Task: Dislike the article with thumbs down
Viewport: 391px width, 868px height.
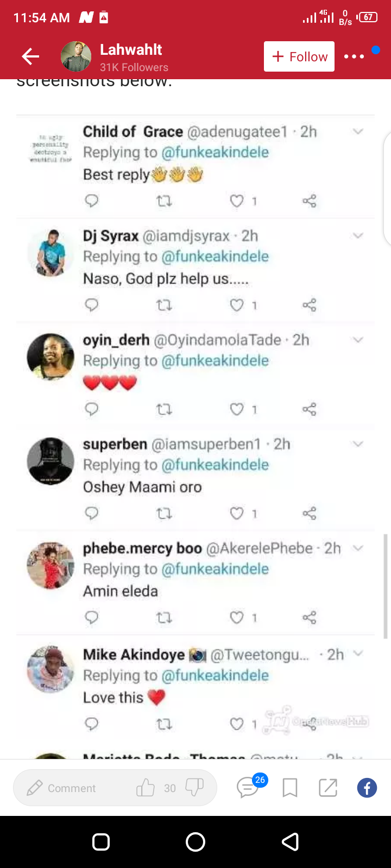Action: click(x=194, y=788)
